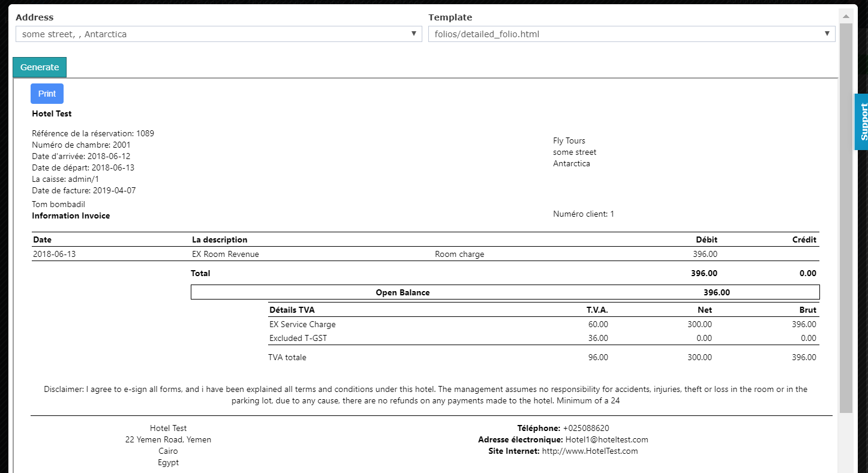Image resolution: width=868 pixels, height=473 pixels.
Task: Click the 0.00 credit total
Action: [808, 273]
